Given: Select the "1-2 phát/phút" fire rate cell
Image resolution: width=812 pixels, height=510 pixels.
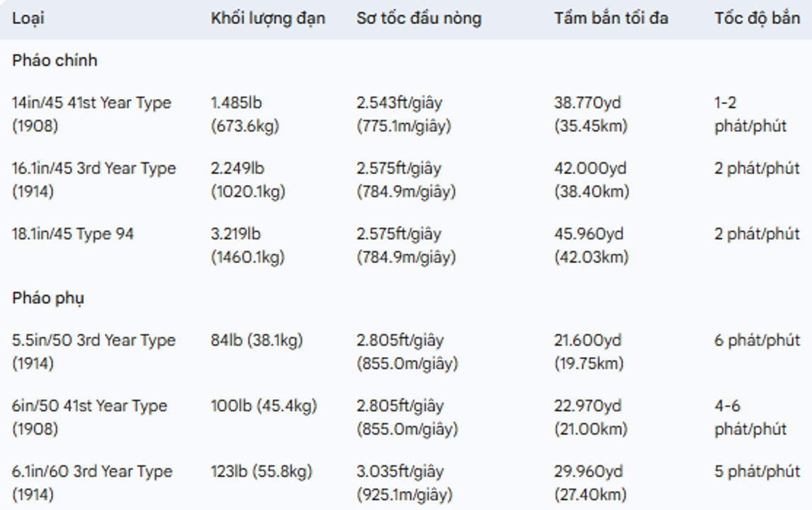Looking at the screenshot, I should point(750,114).
